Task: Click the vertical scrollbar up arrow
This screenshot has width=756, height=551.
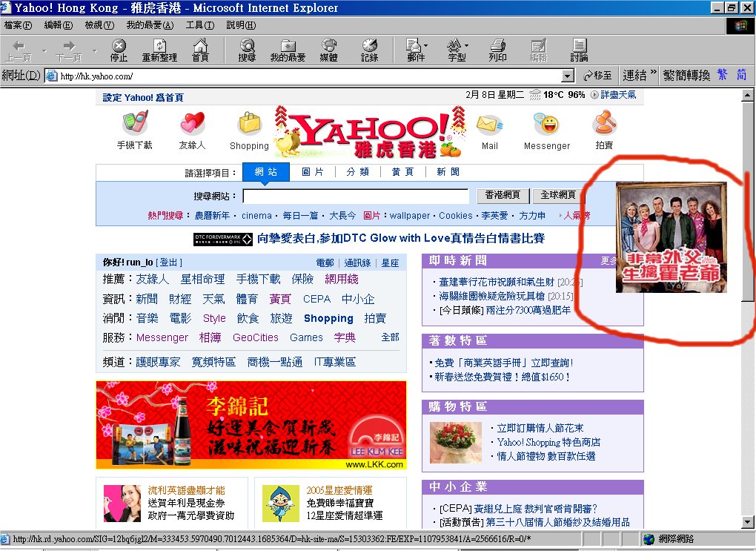Action: pos(748,95)
